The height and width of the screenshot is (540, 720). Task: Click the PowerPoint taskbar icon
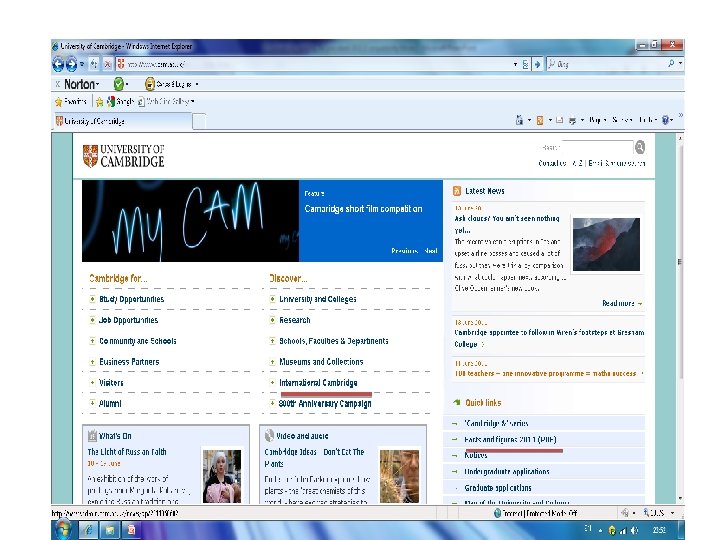[x=131, y=530]
